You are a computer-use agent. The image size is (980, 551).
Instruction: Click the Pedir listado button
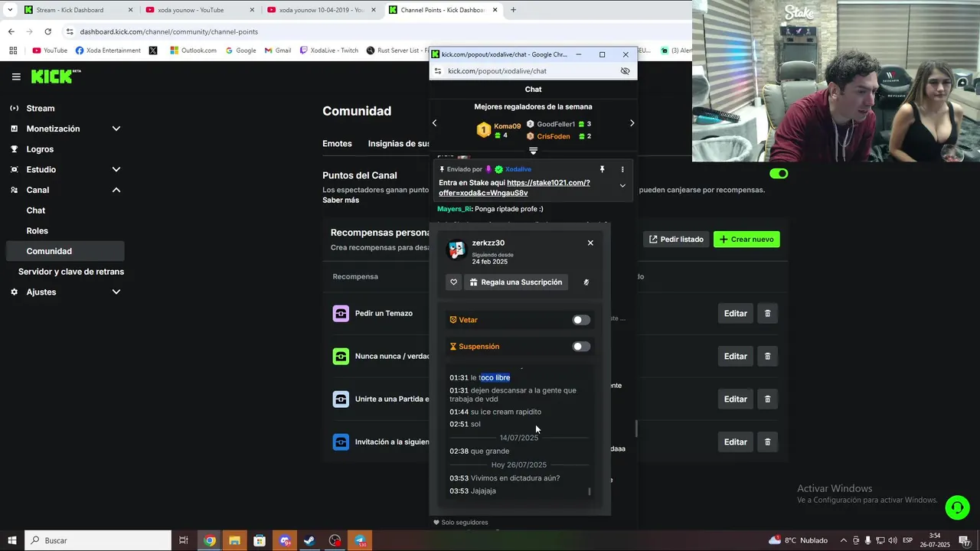pos(677,240)
